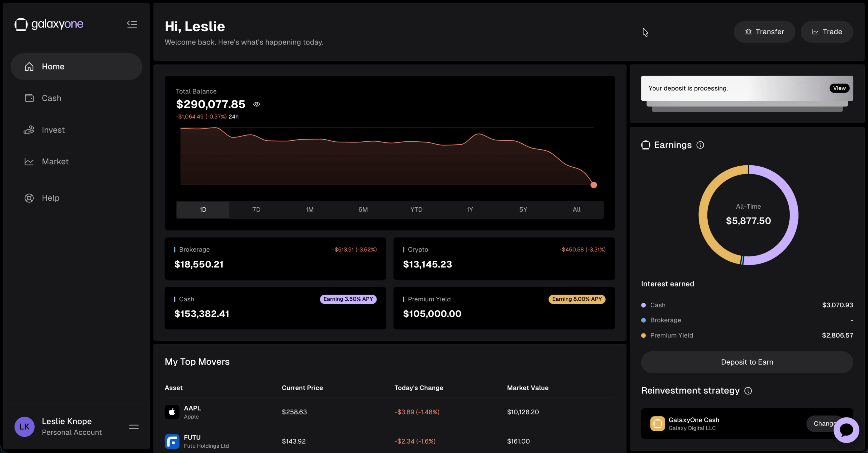Open the Cash section from sidebar
Image resolution: width=868 pixels, height=453 pixels.
51,98
